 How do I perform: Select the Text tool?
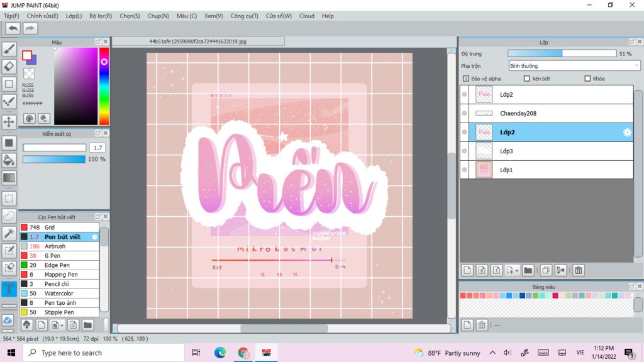(9, 288)
